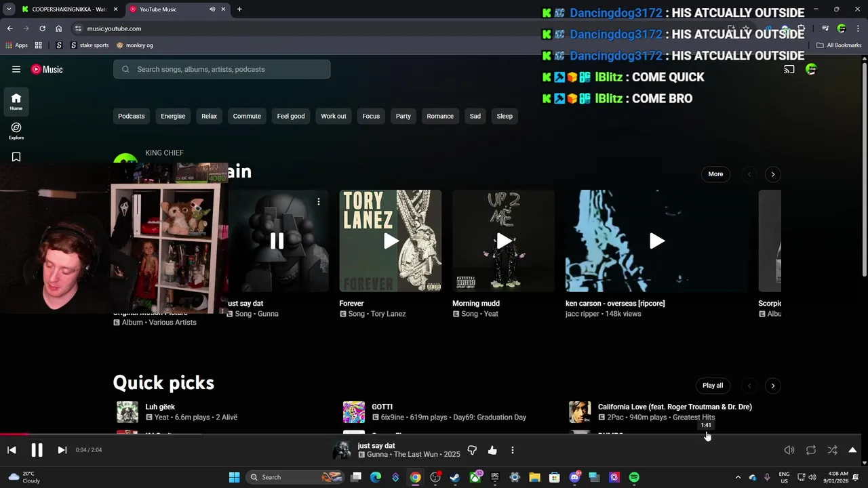The height and width of the screenshot is (488, 868).
Task: Play Forever by Tory Lanez
Action: (391, 241)
